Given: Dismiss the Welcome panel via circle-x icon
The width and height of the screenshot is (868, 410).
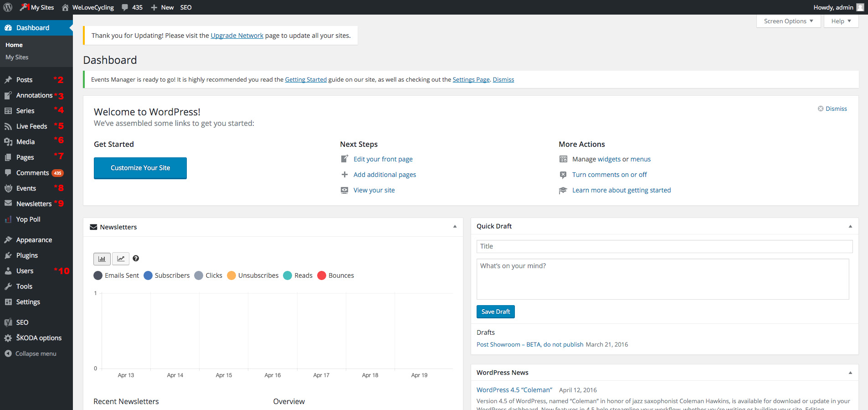Looking at the screenshot, I should [821, 109].
